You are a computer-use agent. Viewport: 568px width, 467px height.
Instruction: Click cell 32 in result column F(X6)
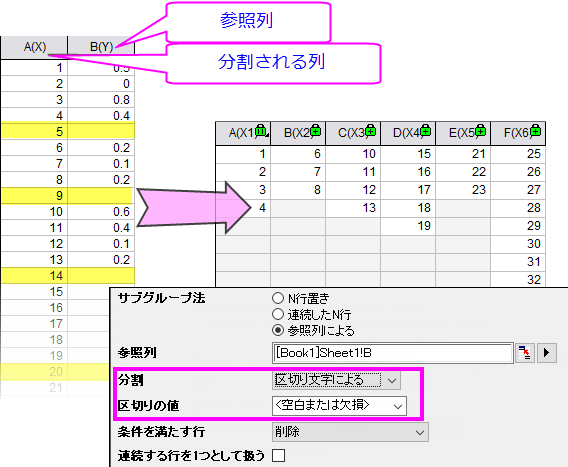pyautogui.click(x=518, y=280)
